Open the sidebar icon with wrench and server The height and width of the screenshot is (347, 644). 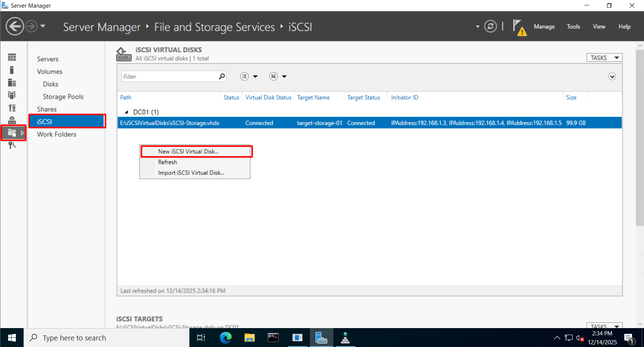(x=12, y=108)
